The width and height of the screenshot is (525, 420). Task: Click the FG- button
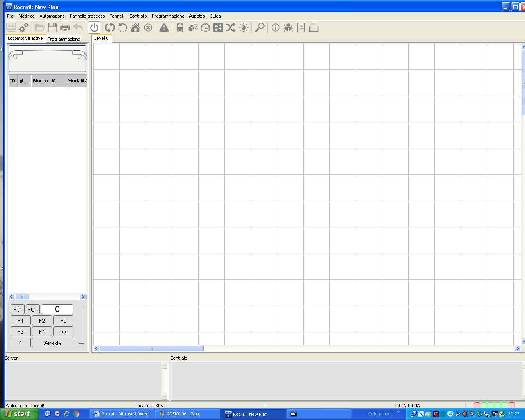click(18, 310)
